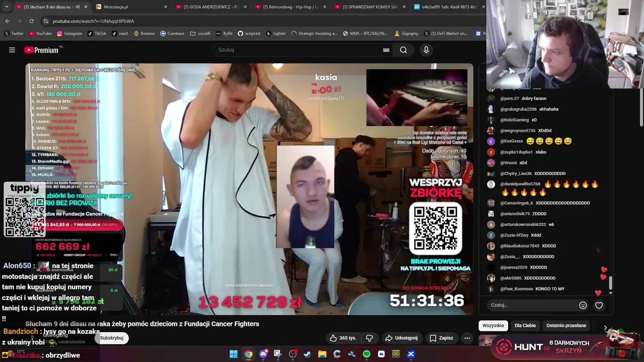This screenshot has height=362, width=644.
Task: Click the Subskrybuj button
Action: (112, 338)
